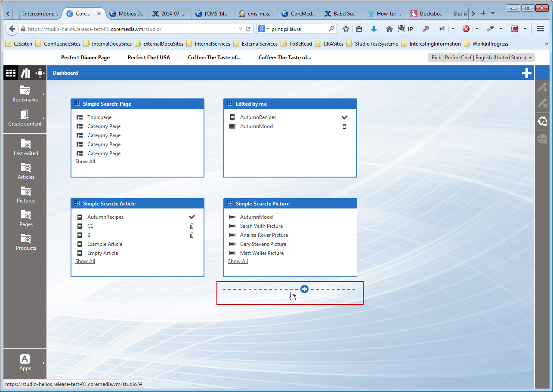553x392 pixels.
Task: Delete AutumnMood via trash icon in Edited by me
Action: coord(344,126)
